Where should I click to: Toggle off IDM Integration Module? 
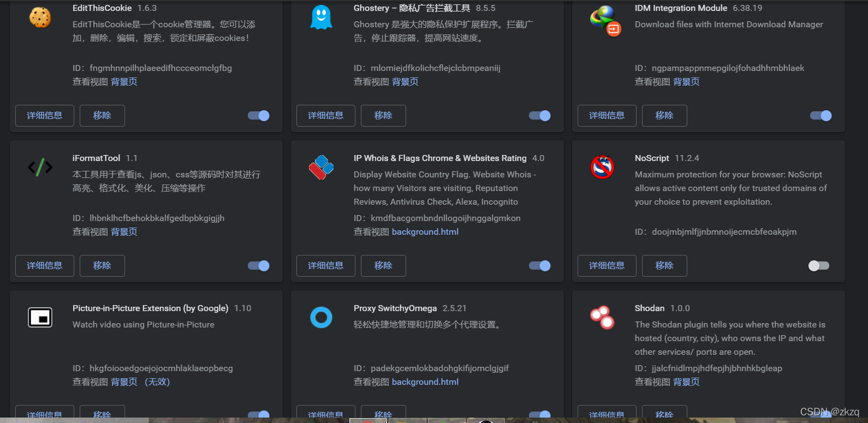click(x=821, y=116)
